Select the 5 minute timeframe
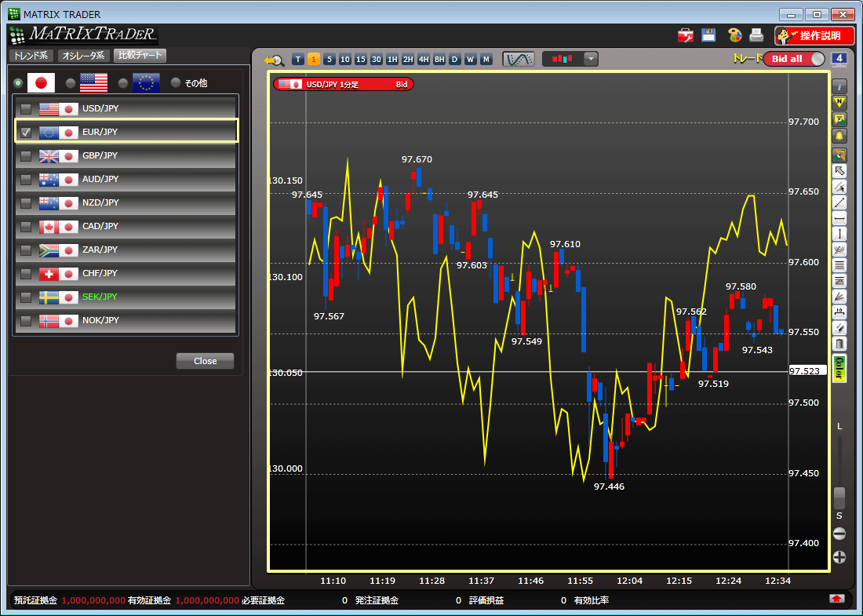863x616 pixels. 330,60
